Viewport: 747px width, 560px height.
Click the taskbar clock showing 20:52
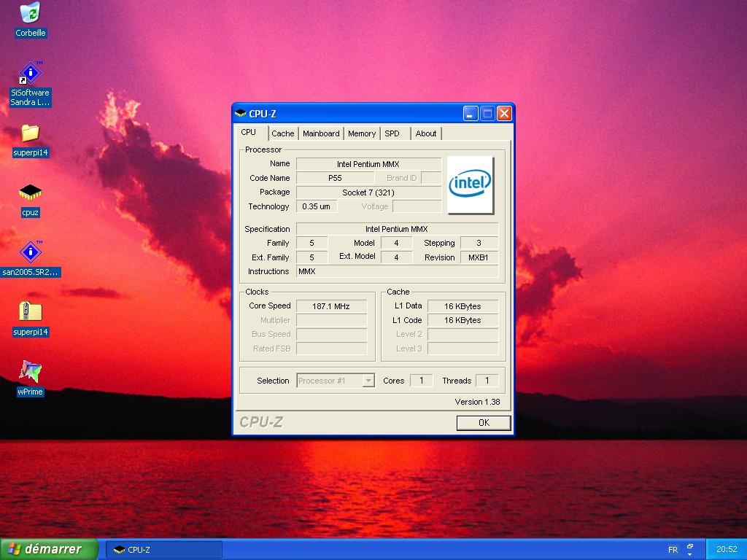[727, 550]
